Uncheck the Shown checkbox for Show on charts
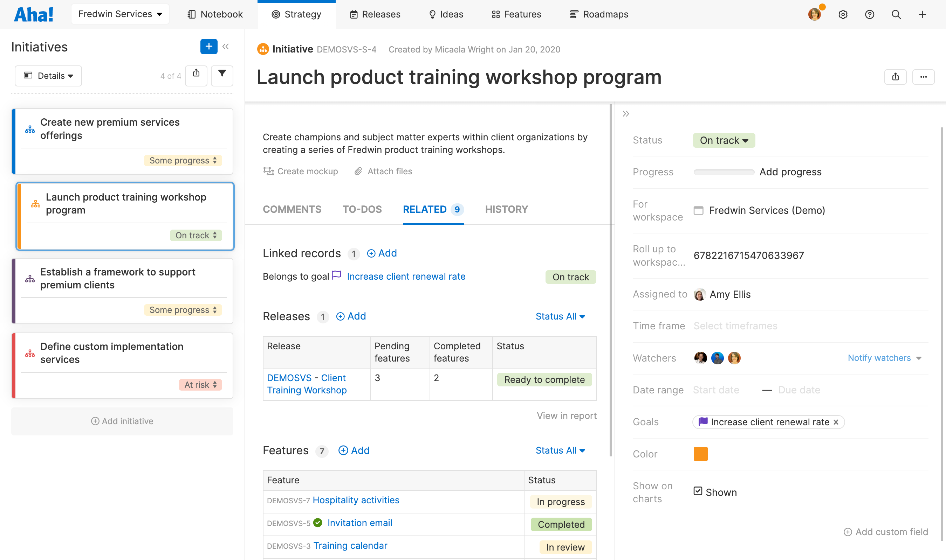The image size is (946, 560). 698,491
